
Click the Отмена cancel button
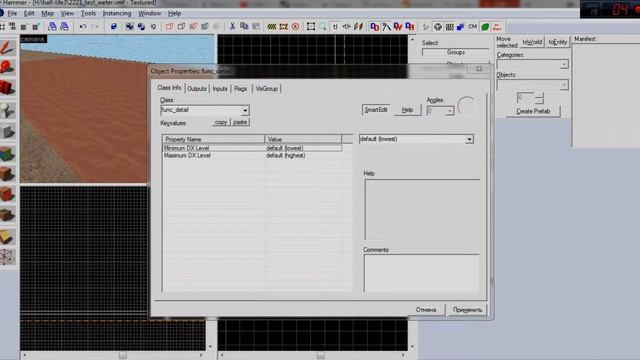(x=426, y=310)
